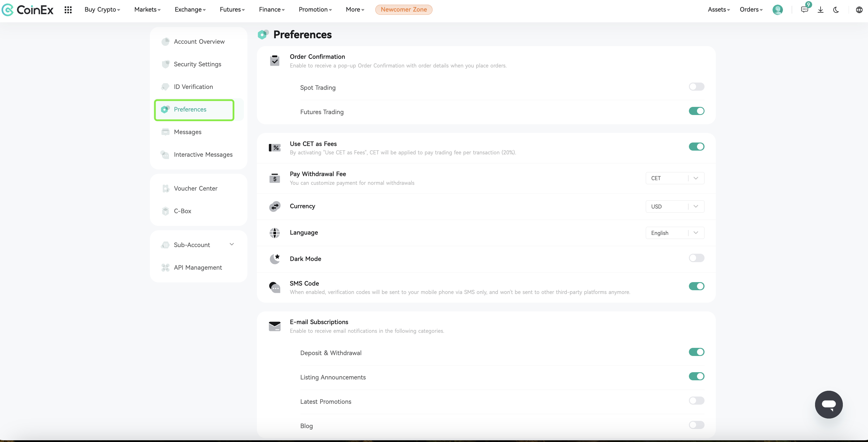This screenshot has height=442, width=868.
Task: Disable Listing Announcements emails
Action: coord(696,376)
